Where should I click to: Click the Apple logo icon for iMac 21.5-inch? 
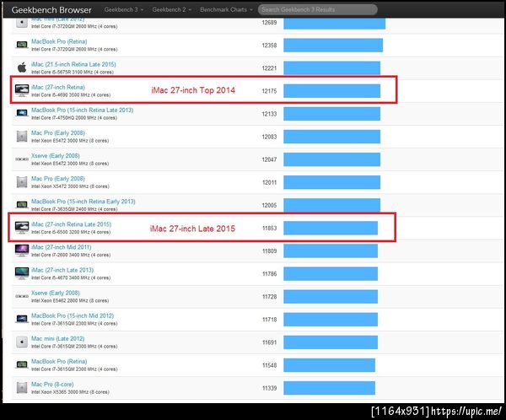[22, 67]
